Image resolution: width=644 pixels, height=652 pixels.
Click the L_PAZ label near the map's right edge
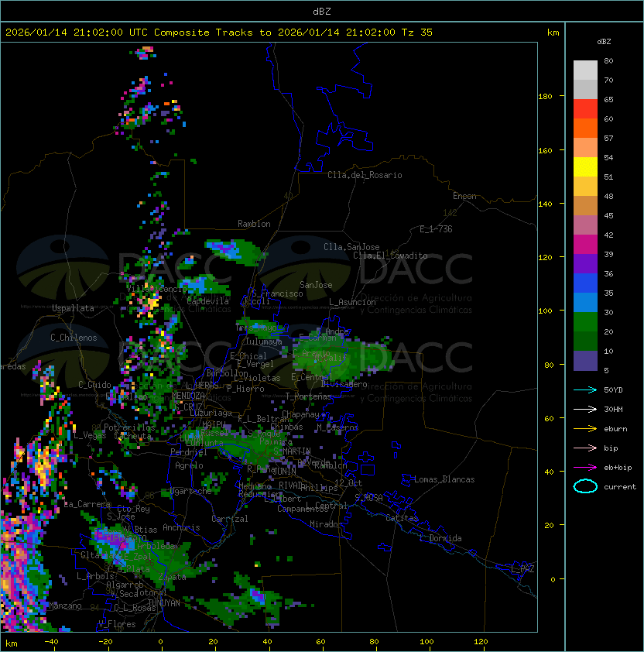point(522,569)
